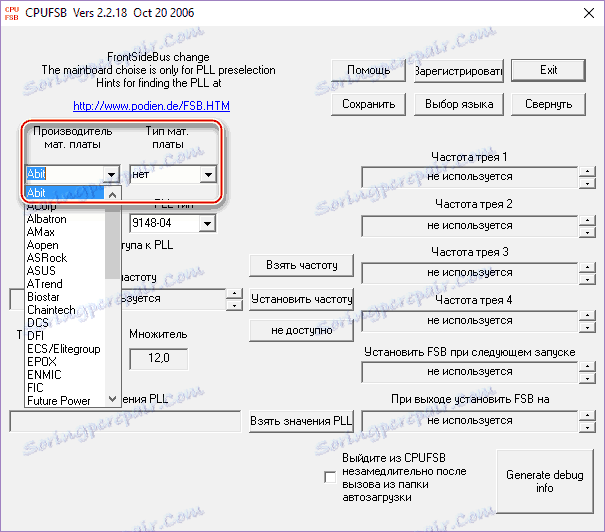Toggle exit-after-autostart checkbox
605x532 pixels.
tap(330, 477)
